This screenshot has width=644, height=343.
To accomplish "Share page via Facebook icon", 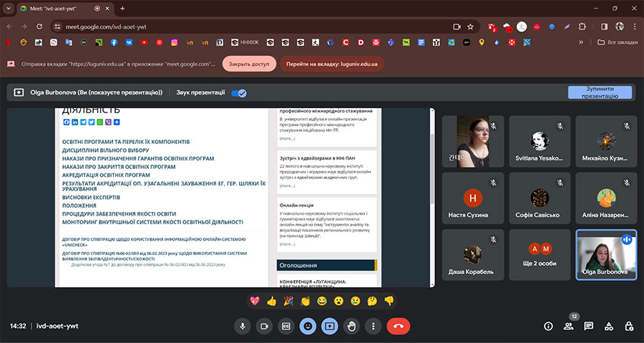I will click(x=67, y=122).
